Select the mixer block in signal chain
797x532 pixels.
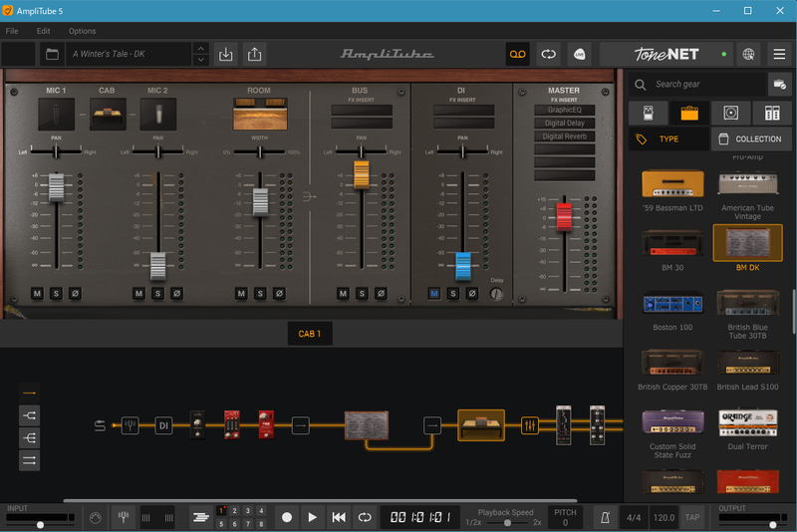529,425
